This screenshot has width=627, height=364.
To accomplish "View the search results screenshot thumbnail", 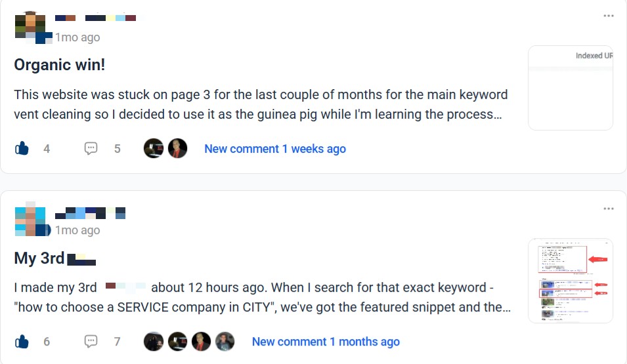I will click(x=570, y=281).
